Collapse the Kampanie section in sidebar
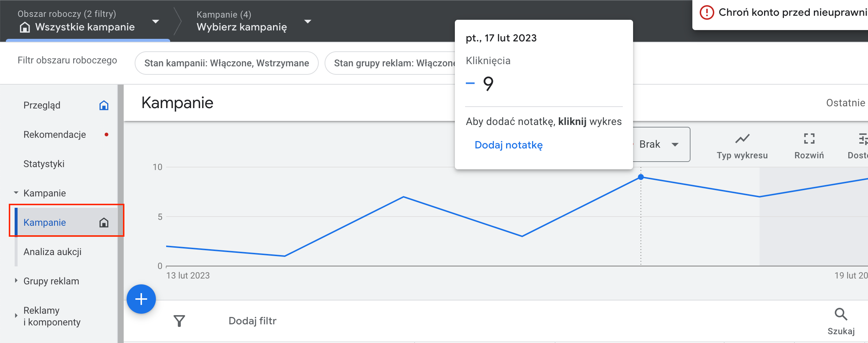The image size is (868, 343). click(15, 192)
